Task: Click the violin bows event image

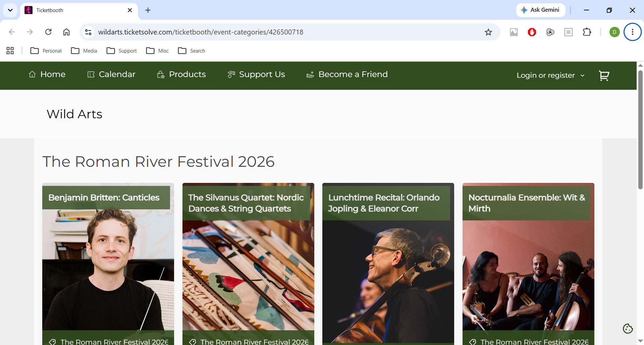Action: (248, 275)
